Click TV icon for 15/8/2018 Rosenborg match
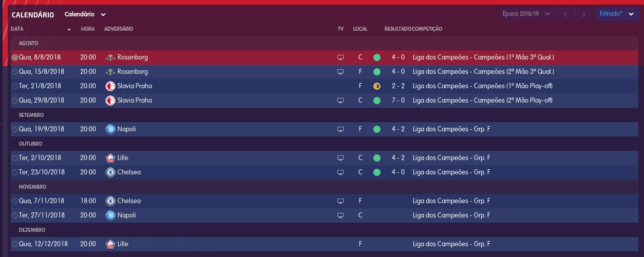The width and height of the screenshot is (644, 257). click(x=340, y=72)
